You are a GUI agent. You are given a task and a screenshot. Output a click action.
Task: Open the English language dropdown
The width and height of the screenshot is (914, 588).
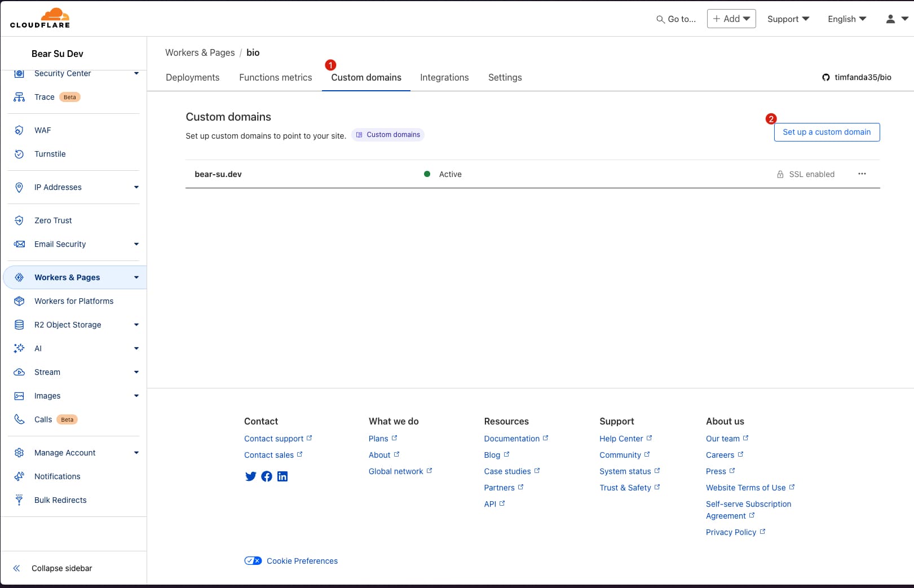coord(847,19)
